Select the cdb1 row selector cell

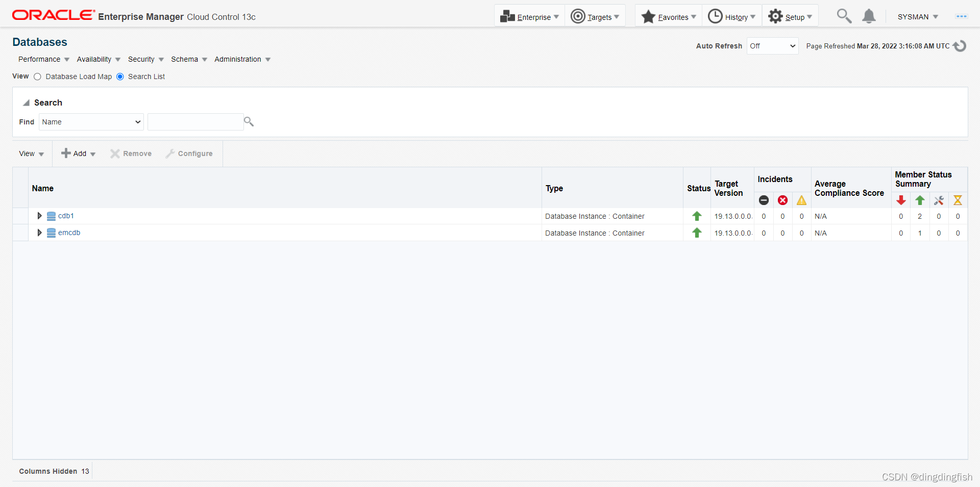click(20, 216)
